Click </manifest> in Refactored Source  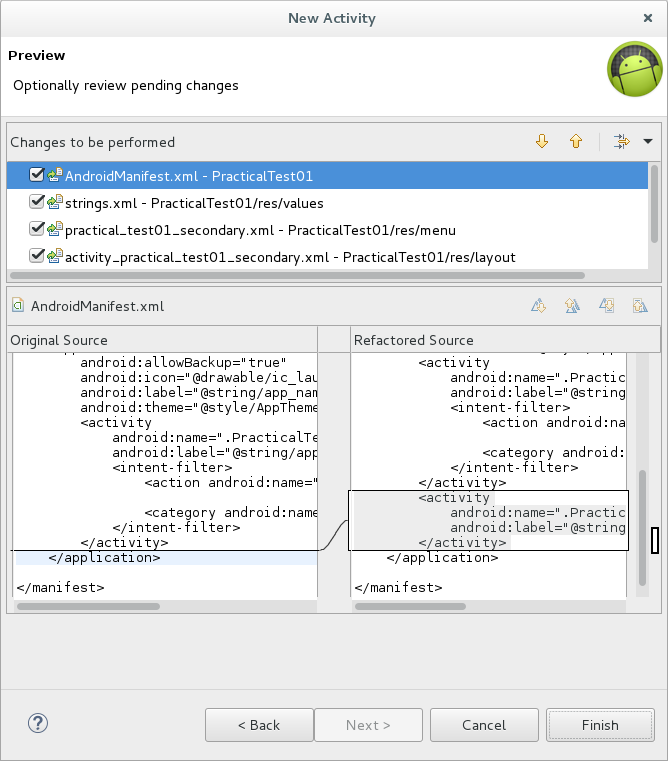pos(398,588)
